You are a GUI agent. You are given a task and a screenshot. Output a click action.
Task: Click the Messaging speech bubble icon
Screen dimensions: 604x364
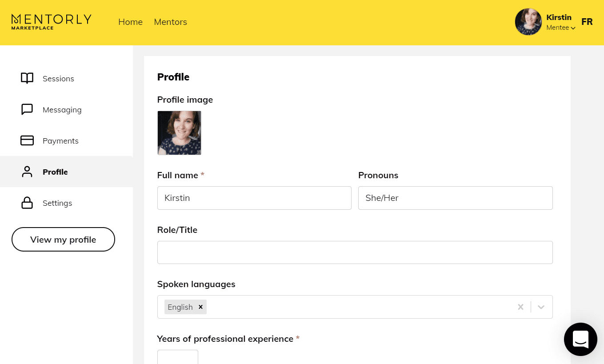(27, 109)
